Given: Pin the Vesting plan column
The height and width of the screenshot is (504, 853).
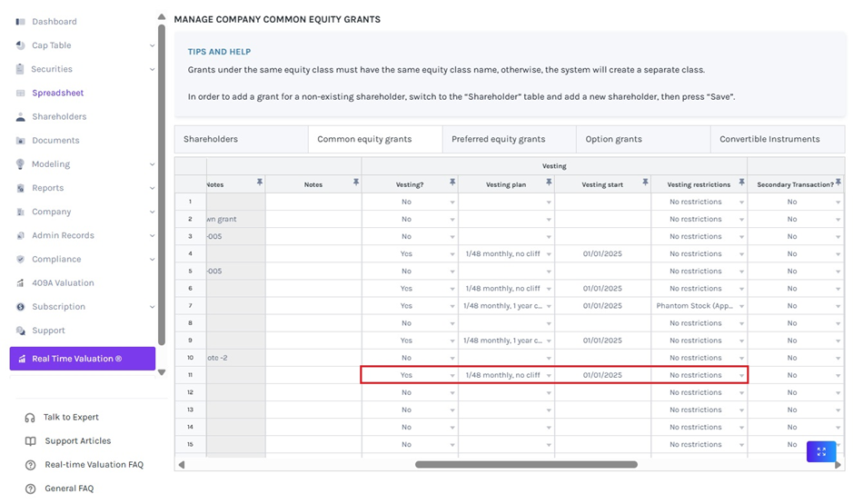Looking at the screenshot, I should point(549,183).
